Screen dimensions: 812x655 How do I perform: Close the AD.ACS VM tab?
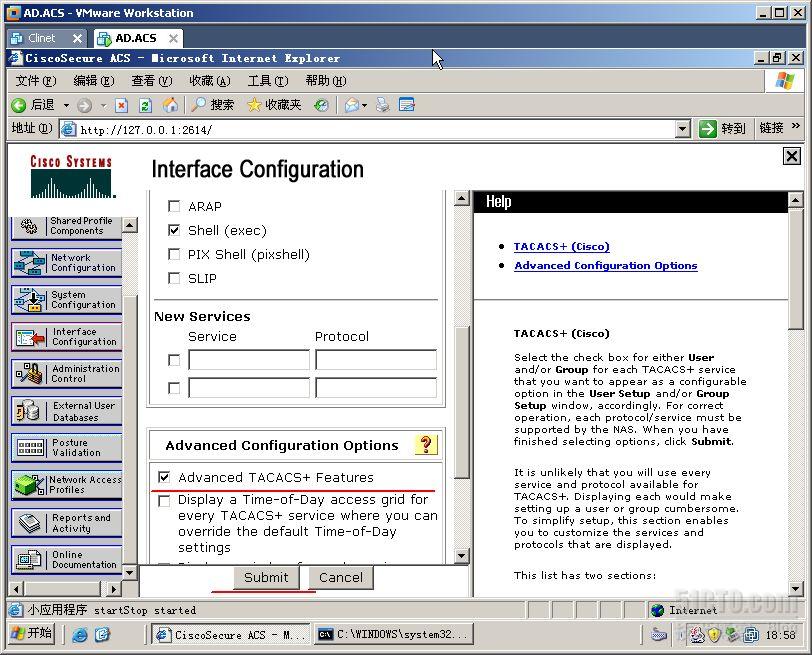(x=173, y=38)
